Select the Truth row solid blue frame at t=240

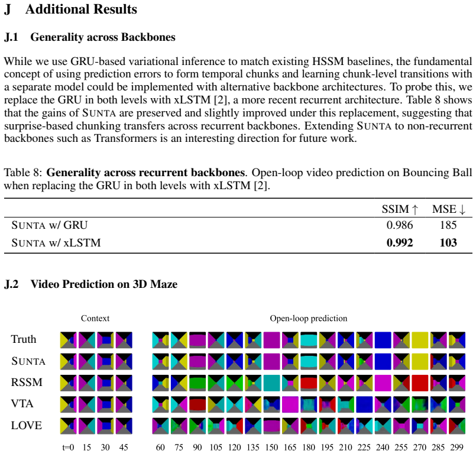point(383,340)
